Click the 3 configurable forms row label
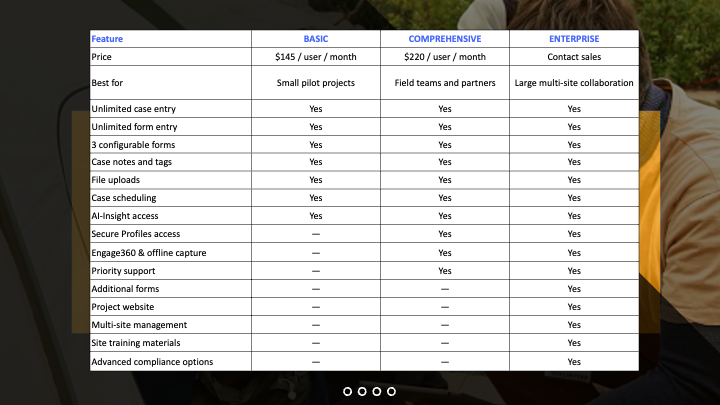This screenshot has height=405, width=720. [x=133, y=145]
